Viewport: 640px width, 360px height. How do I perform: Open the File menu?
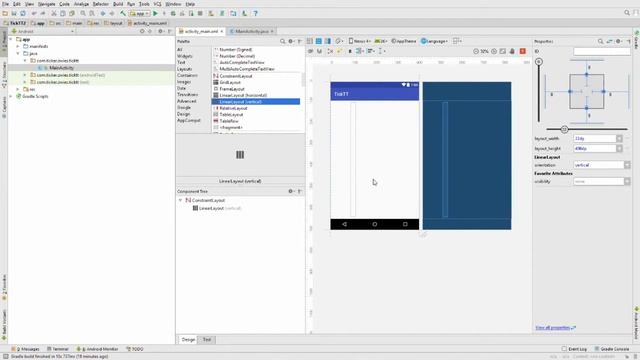point(6,4)
